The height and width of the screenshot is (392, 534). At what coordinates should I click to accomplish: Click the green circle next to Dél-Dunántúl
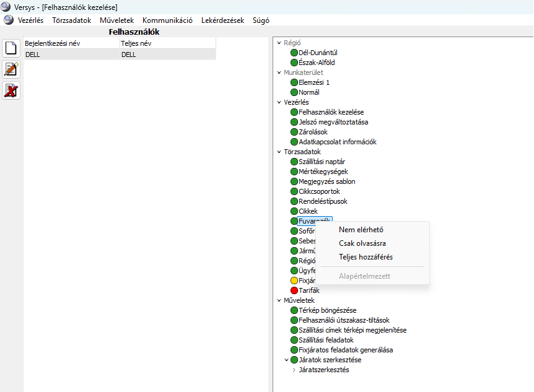pyautogui.click(x=294, y=53)
